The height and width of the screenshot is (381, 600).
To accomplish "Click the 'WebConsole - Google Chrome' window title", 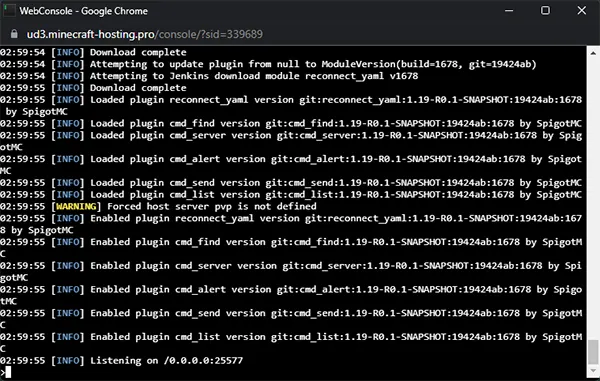I will pyautogui.click(x=83, y=11).
